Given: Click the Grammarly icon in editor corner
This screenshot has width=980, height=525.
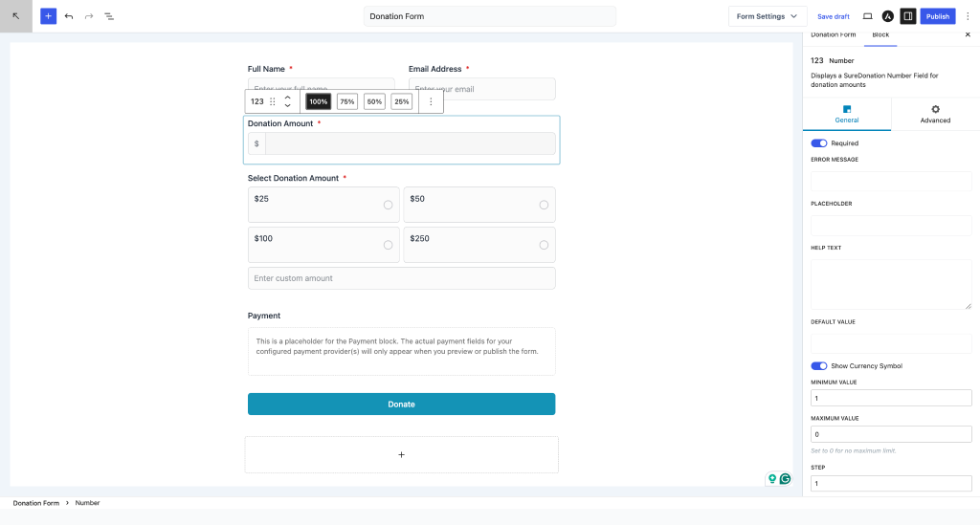Looking at the screenshot, I should click(785, 479).
